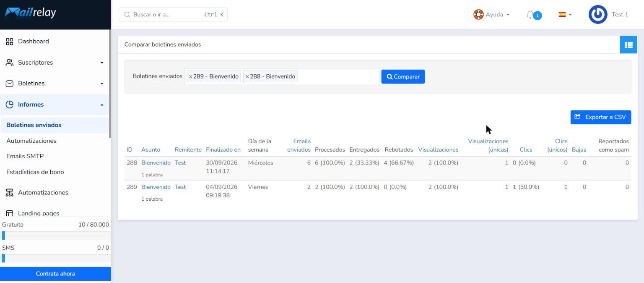Expand the Boletines menu
644x283 pixels.
coord(55,84)
